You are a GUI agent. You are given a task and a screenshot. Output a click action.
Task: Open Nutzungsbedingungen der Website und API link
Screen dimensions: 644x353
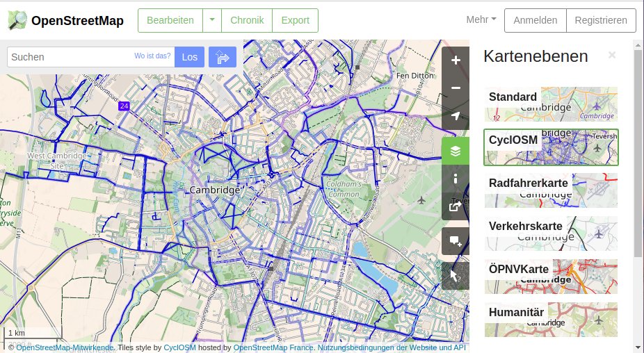392,347
